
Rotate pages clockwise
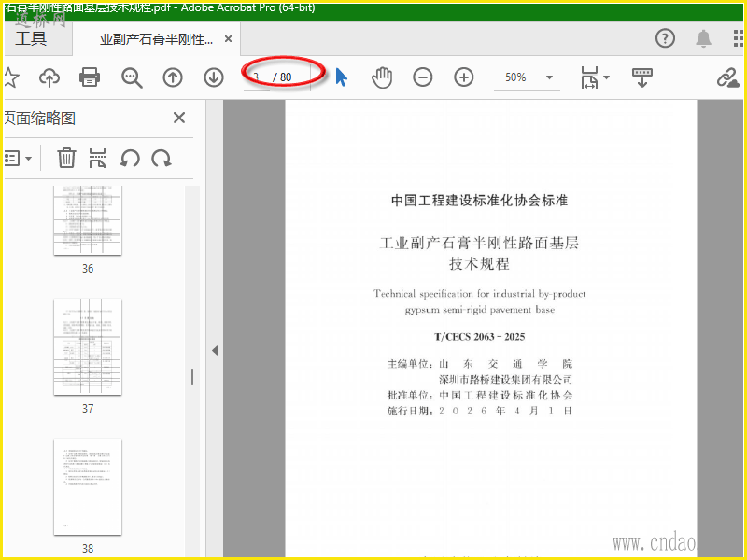pos(162,158)
